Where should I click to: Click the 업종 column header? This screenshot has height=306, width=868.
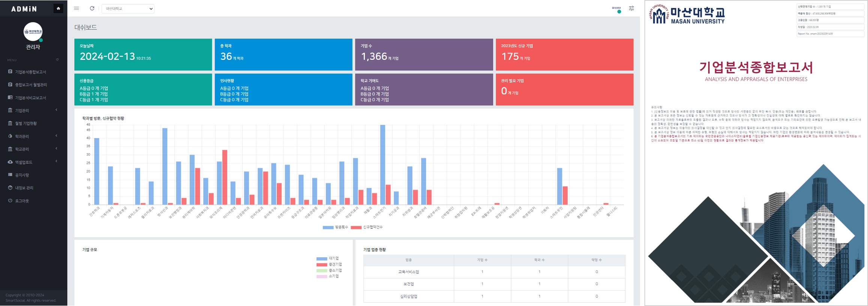click(408, 260)
